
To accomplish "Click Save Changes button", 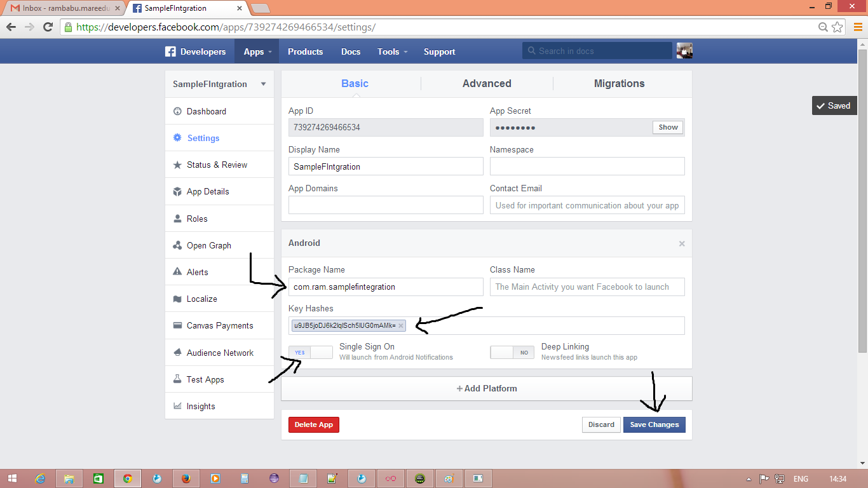I will point(654,424).
